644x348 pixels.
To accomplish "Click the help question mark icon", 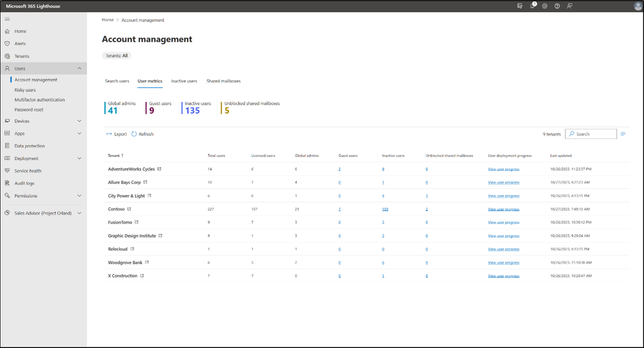I will click(557, 6).
